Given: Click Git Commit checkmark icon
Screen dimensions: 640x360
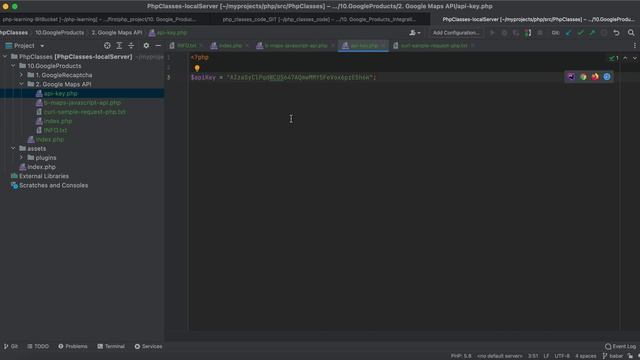Looking at the screenshot, I should point(580,33).
